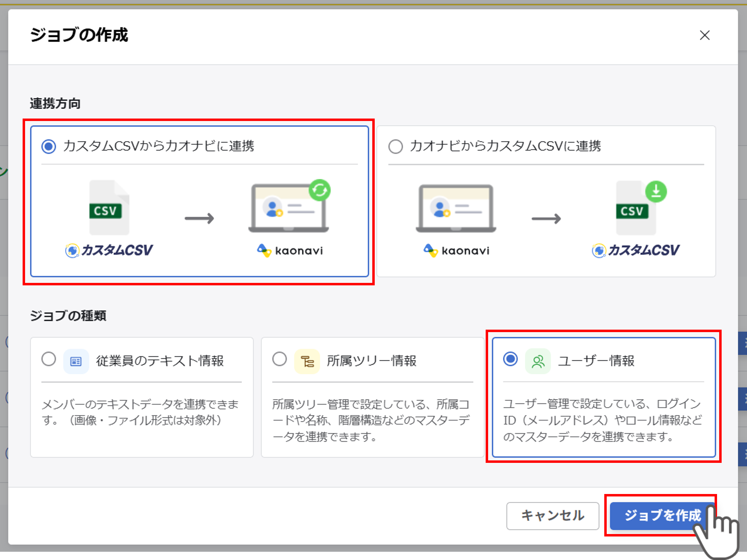Select カオナビからカスタムCSVに連携 radio button
Image resolution: width=747 pixels, height=560 pixels.
(396, 147)
